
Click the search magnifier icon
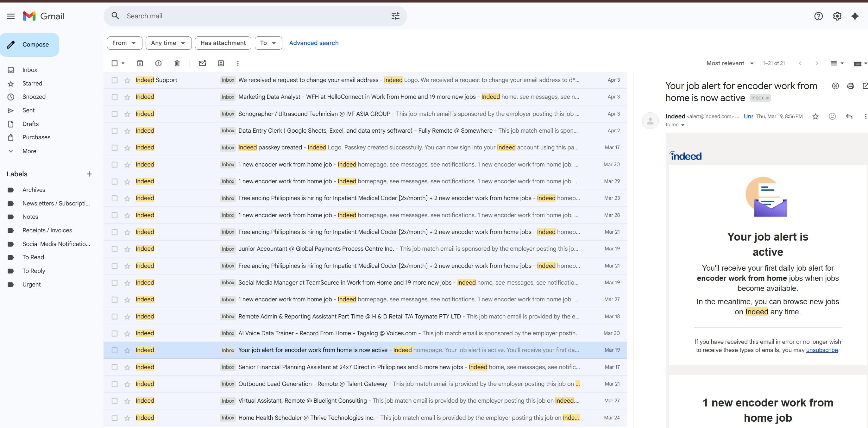[115, 16]
